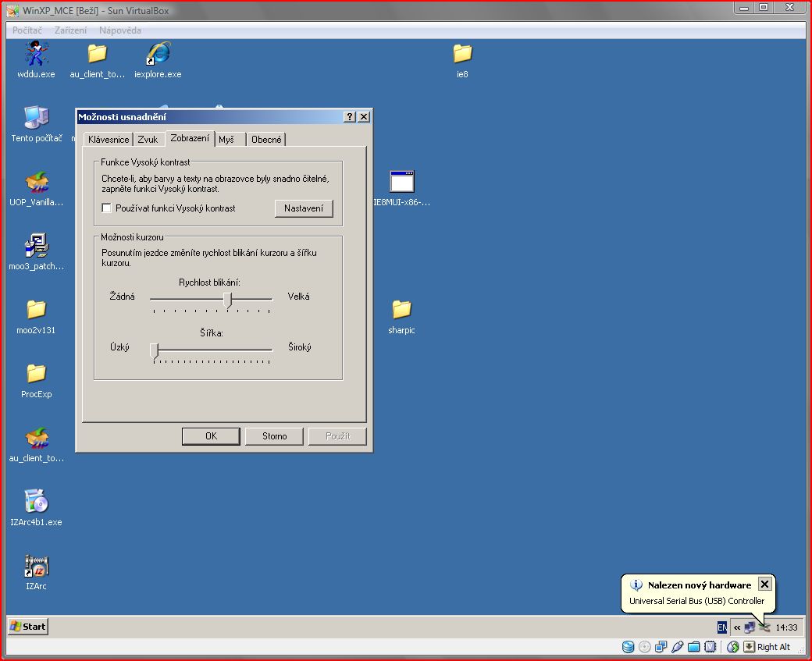Open the Start menu
The image size is (812, 661).
pos(28,627)
